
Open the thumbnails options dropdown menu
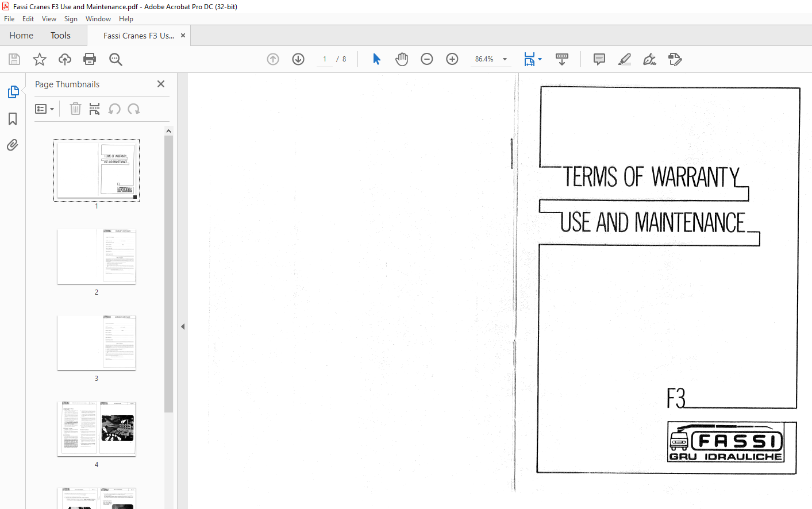coord(44,109)
